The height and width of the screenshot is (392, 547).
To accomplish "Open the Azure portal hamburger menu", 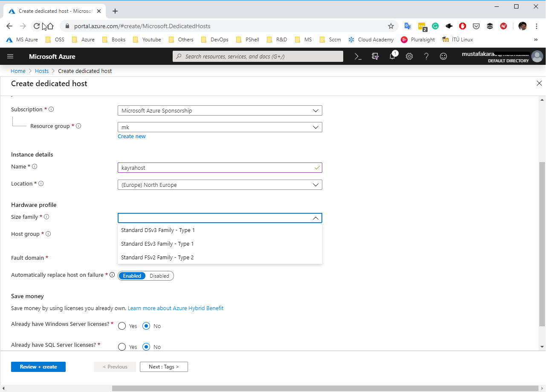I will (11, 56).
